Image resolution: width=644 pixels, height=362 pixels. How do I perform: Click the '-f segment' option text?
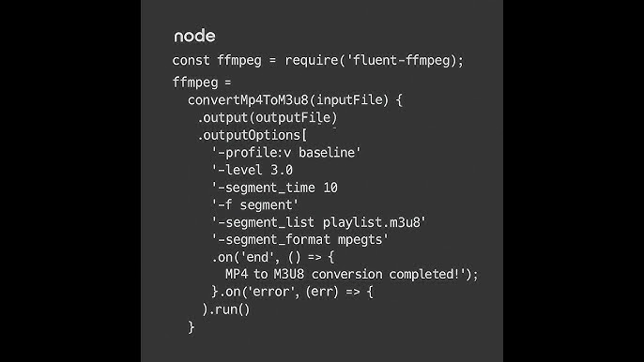pos(254,204)
